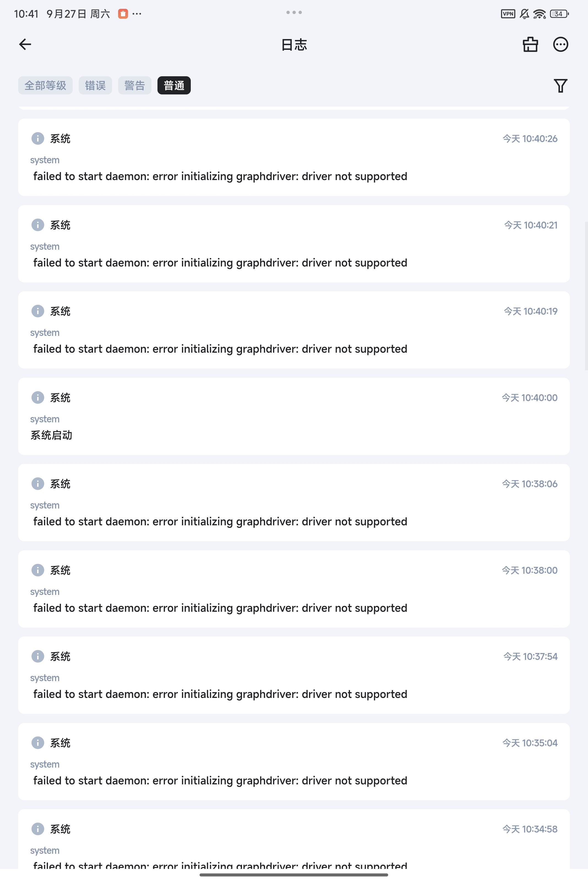
Task: Tap info icon on 10:38:06 log entry
Action: [x=38, y=483]
